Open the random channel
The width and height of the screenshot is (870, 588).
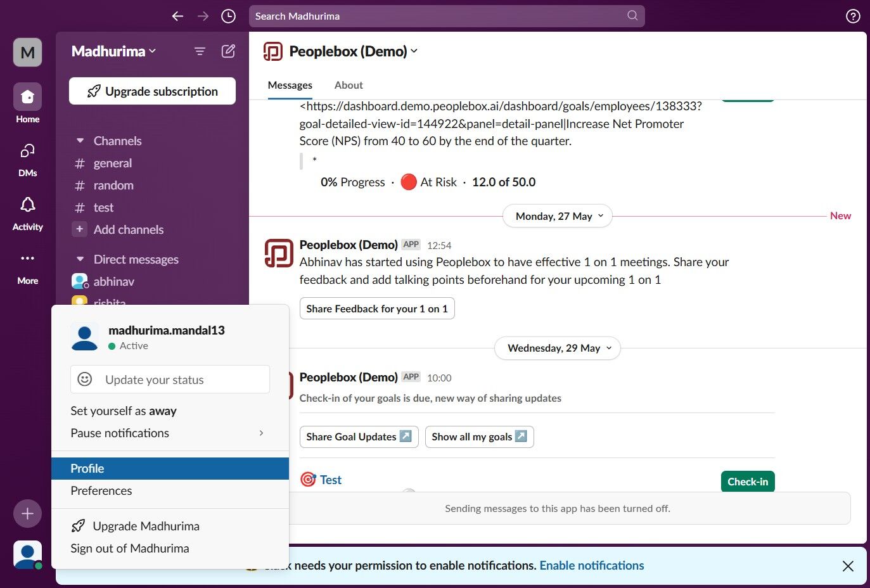[113, 185]
